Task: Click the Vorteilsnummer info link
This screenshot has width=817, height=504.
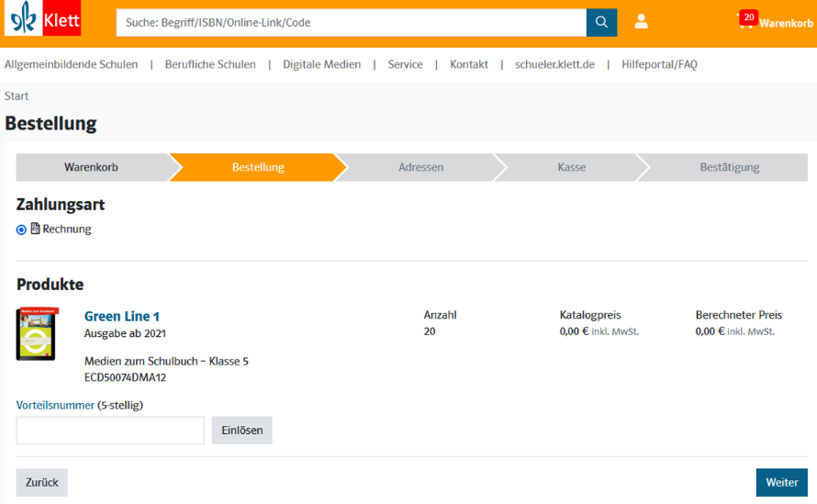Action: pos(55,405)
